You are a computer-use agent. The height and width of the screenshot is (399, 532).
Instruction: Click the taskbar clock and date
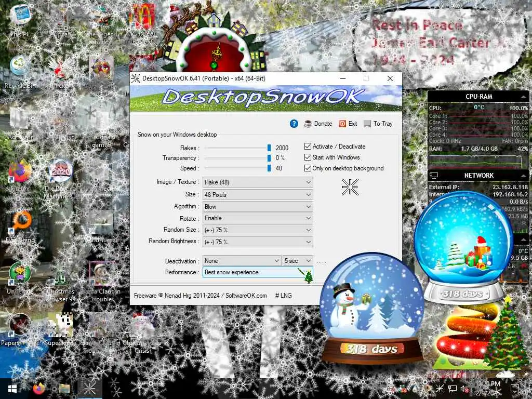pyautogui.click(x=488, y=389)
